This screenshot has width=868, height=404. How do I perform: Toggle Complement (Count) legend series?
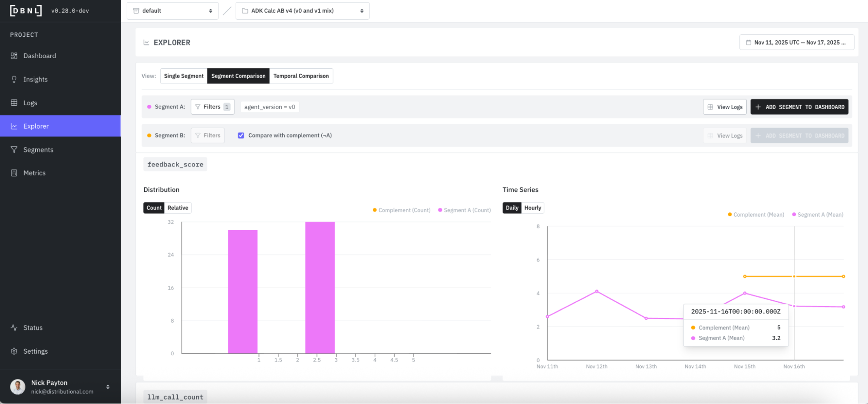(402, 210)
